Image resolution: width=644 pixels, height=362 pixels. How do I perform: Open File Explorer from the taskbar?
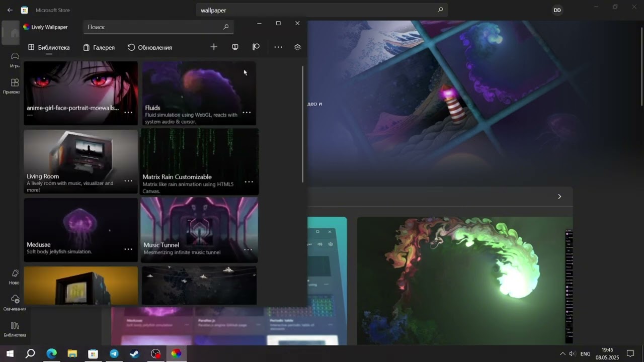(72, 353)
